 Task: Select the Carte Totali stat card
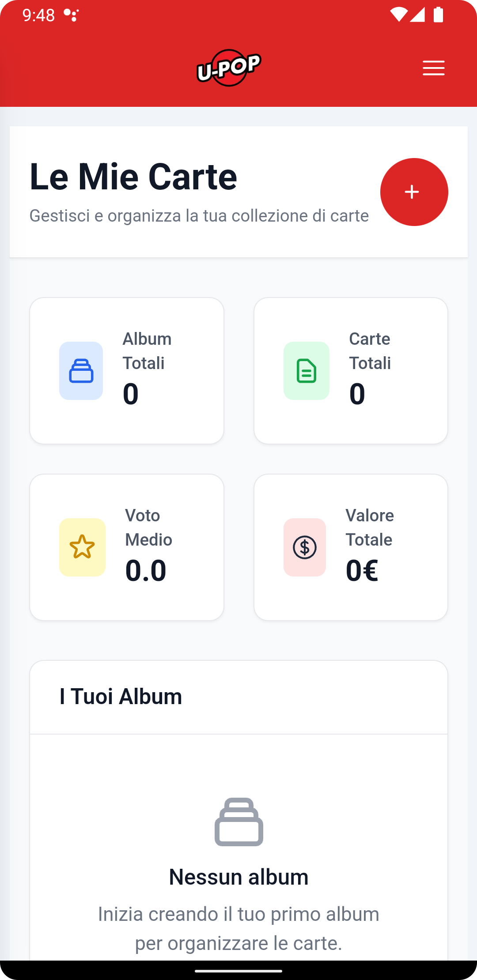click(351, 371)
